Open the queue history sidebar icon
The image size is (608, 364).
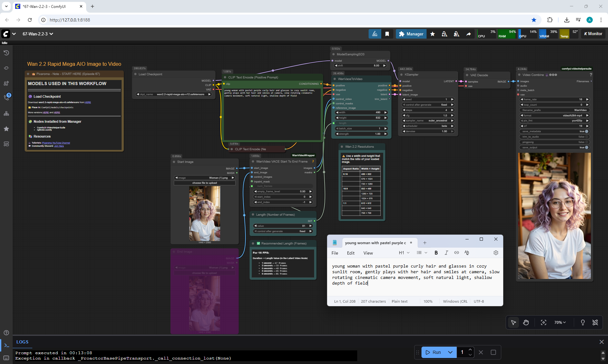[x=6, y=53]
